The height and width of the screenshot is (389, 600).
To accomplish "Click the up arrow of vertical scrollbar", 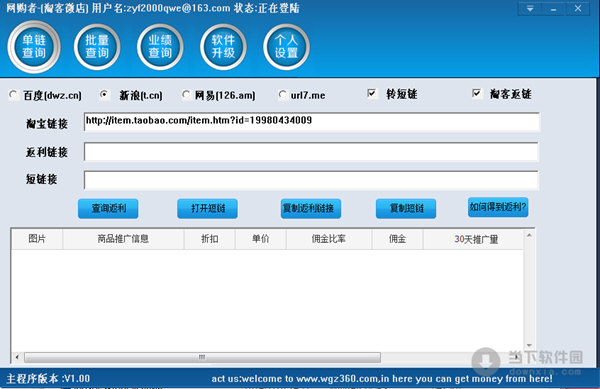I will [529, 236].
